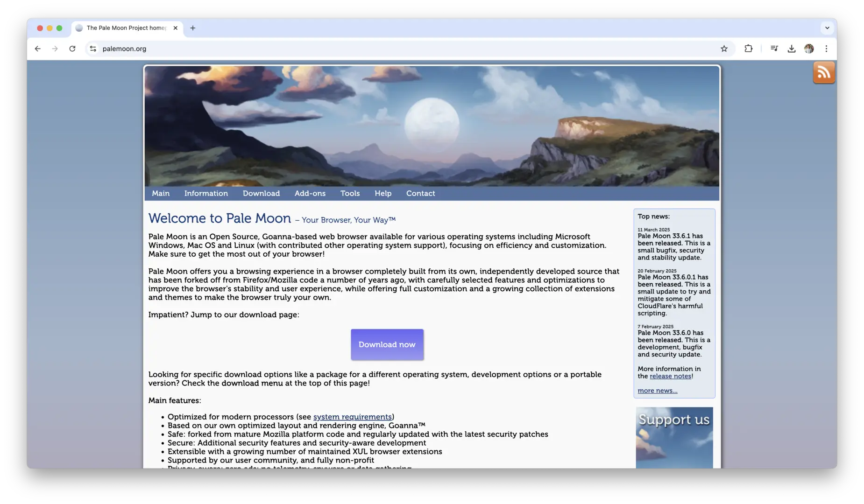
Task: Follow the more news link
Action: 657,391
